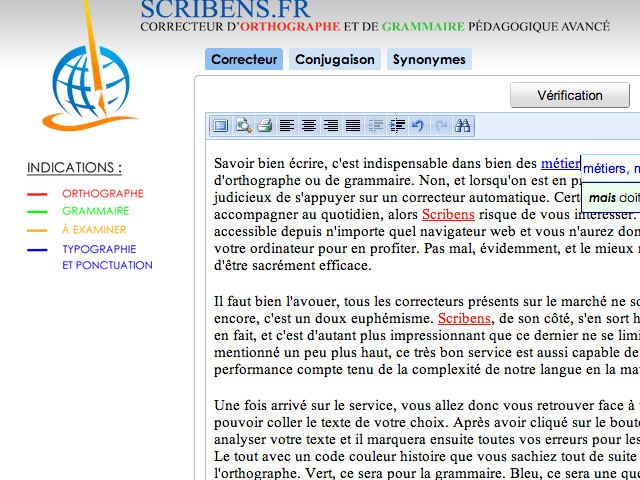Click the SCRIBENS.FR title link

coord(226,10)
